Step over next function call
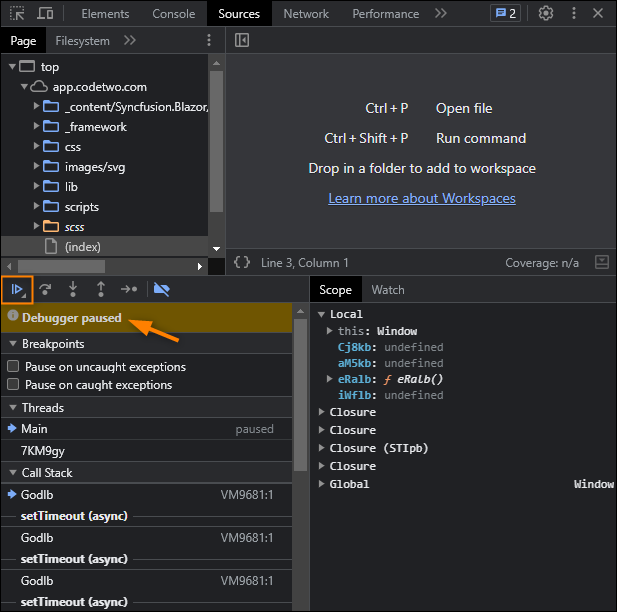This screenshot has height=612, width=617. pyautogui.click(x=45, y=290)
